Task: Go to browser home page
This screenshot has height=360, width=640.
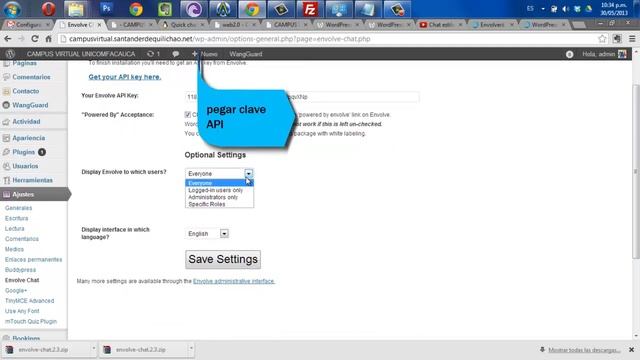Action: click(x=48, y=39)
